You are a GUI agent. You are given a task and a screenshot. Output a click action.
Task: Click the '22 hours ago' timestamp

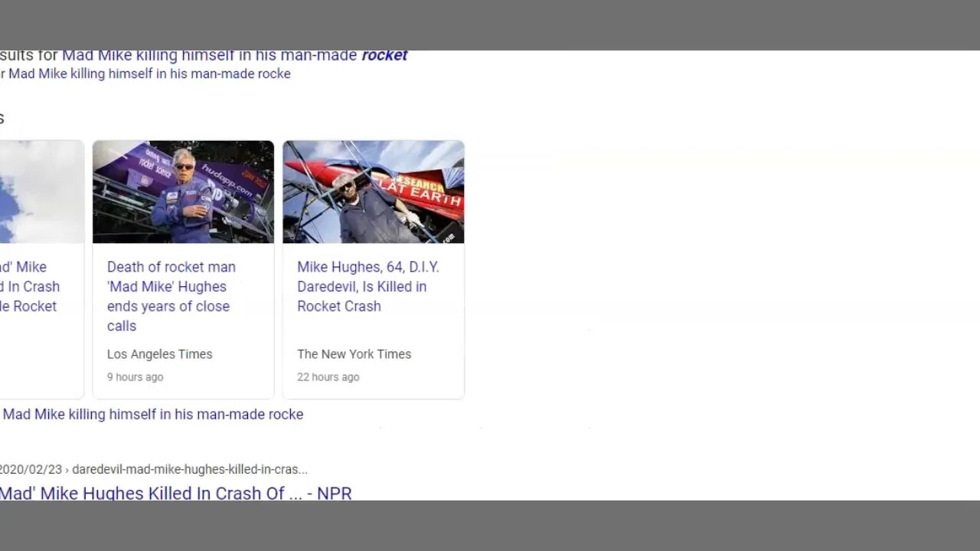point(328,377)
